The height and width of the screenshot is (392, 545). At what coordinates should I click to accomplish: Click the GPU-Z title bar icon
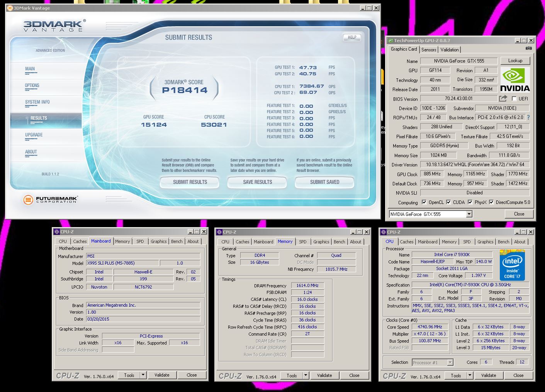[x=390, y=40]
